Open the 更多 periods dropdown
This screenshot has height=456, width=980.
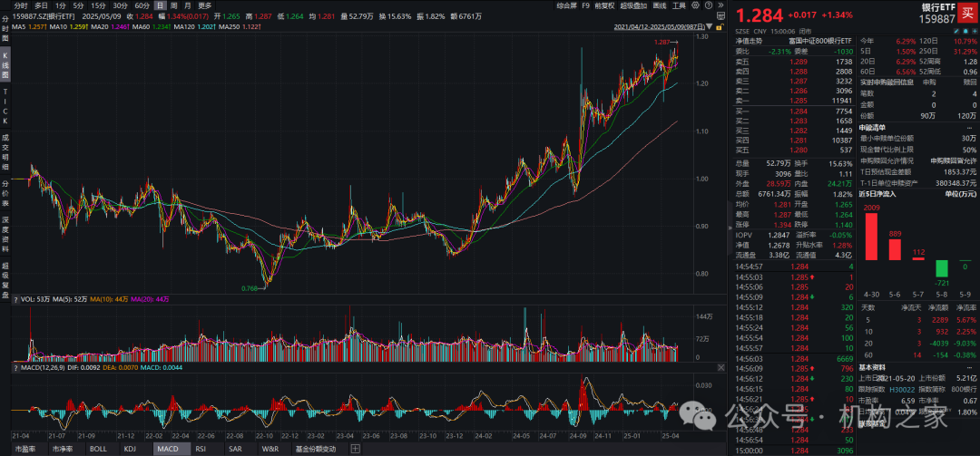(x=204, y=5)
